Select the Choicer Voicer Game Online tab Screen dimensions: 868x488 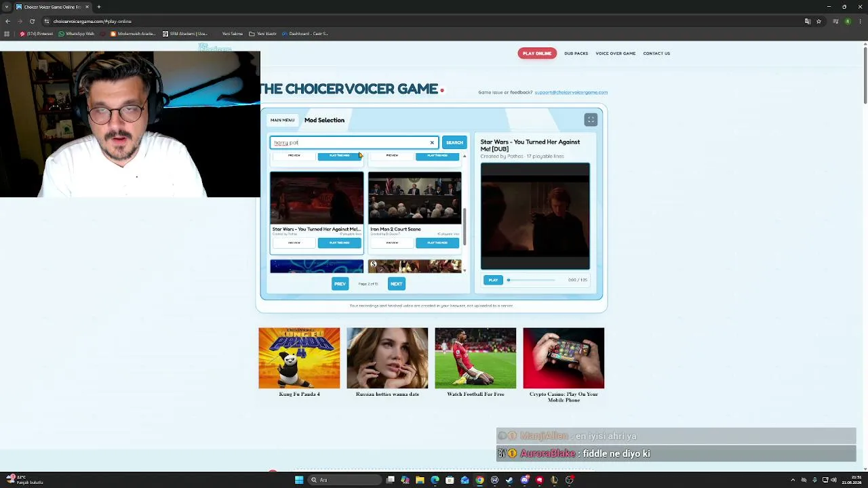click(x=53, y=7)
